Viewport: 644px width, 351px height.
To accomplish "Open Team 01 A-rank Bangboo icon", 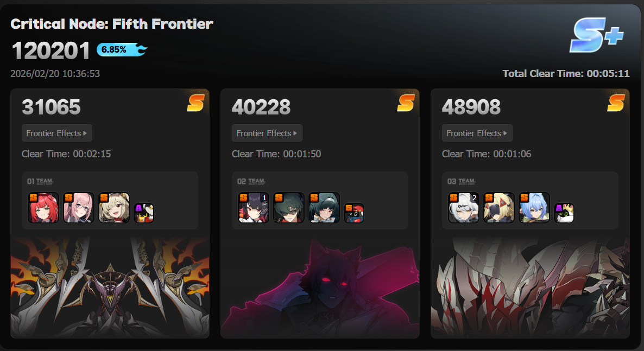I will coord(144,213).
